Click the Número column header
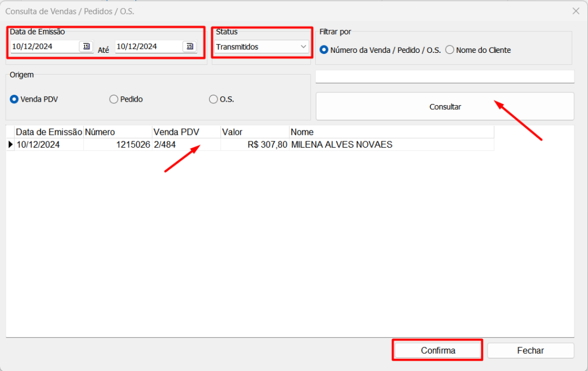The image size is (588, 371). 118,132
